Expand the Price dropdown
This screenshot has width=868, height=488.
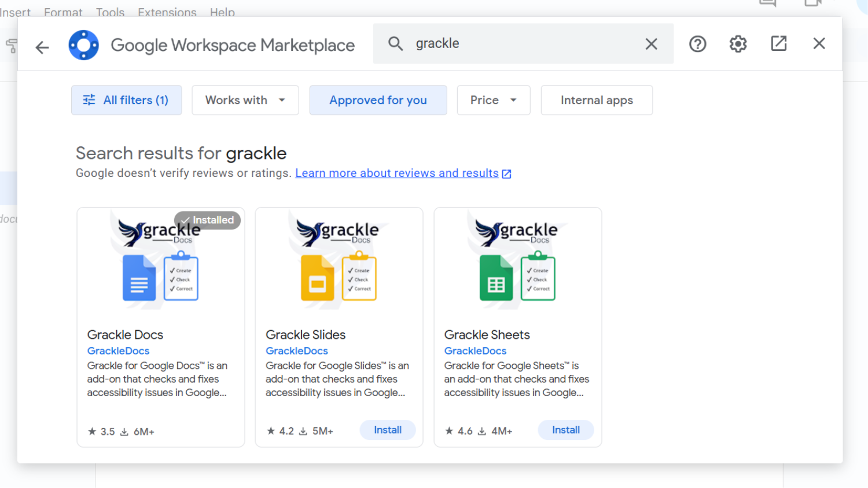[x=493, y=100]
